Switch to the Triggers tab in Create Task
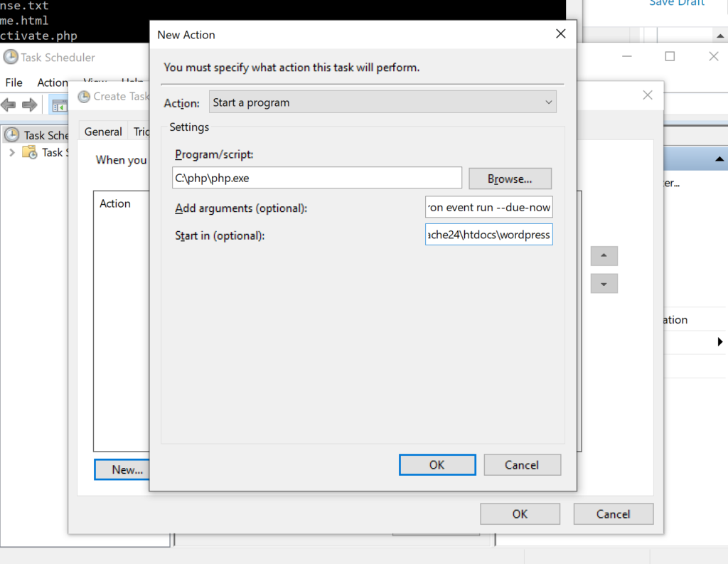 pos(142,132)
